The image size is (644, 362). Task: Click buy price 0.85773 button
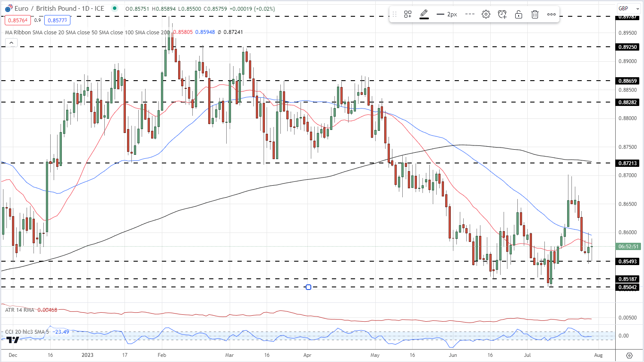(57, 20)
